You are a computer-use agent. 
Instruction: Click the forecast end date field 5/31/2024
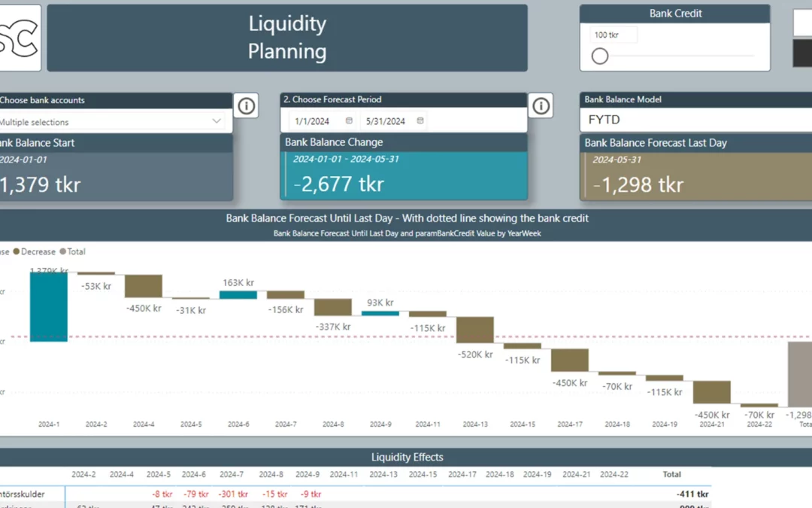click(x=385, y=121)
